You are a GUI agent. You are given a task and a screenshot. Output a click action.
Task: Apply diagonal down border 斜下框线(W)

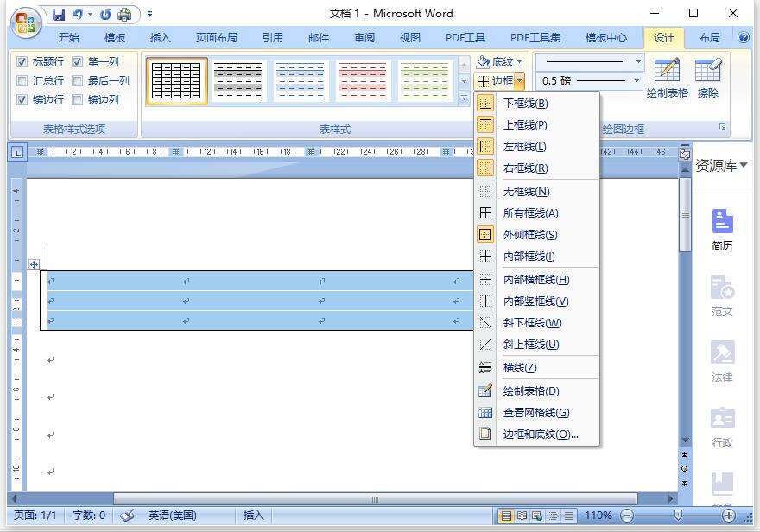[536, 323]
